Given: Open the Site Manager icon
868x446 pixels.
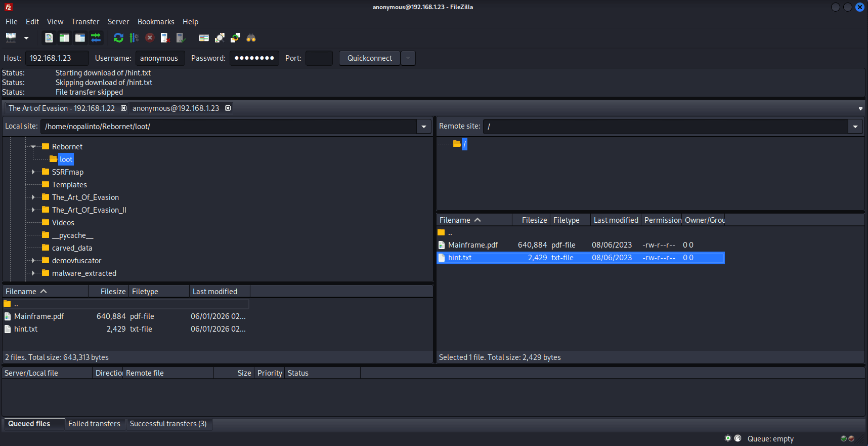Looking at the screenshot, I should pos(11,37).
